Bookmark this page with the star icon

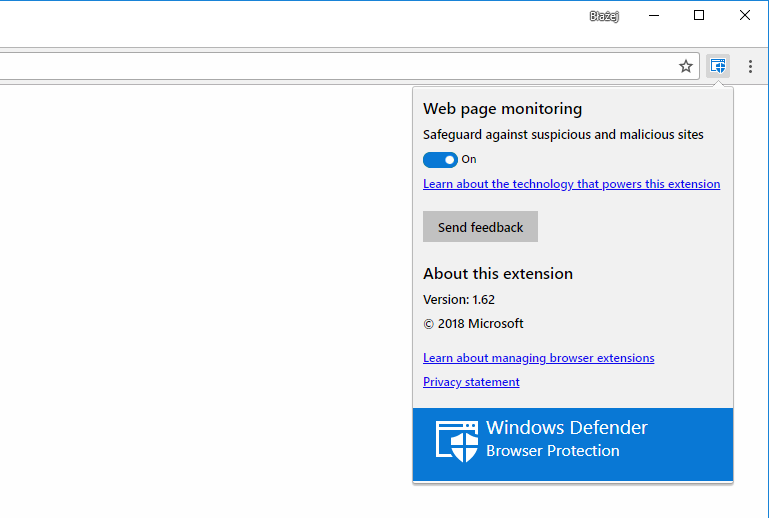click(686, 66)
